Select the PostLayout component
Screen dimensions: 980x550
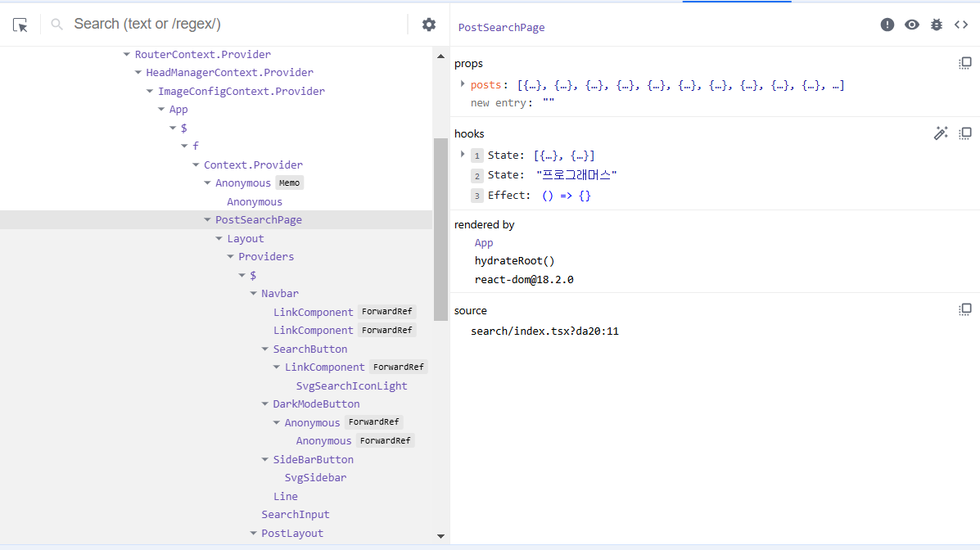click(292, 534)
